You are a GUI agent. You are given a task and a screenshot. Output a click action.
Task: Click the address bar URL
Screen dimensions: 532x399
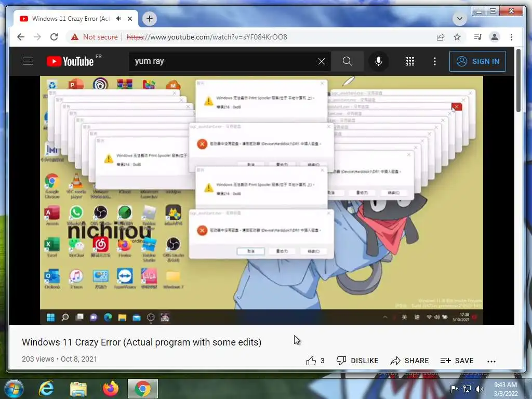point(207,37)
